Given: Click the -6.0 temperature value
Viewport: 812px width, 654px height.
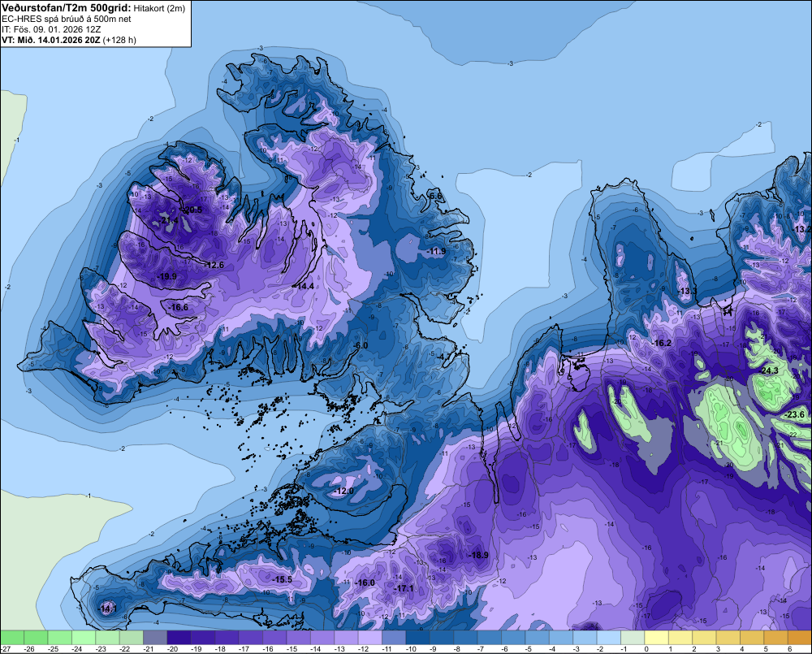Looking at the screenshot, I should [x=361, y=345].
